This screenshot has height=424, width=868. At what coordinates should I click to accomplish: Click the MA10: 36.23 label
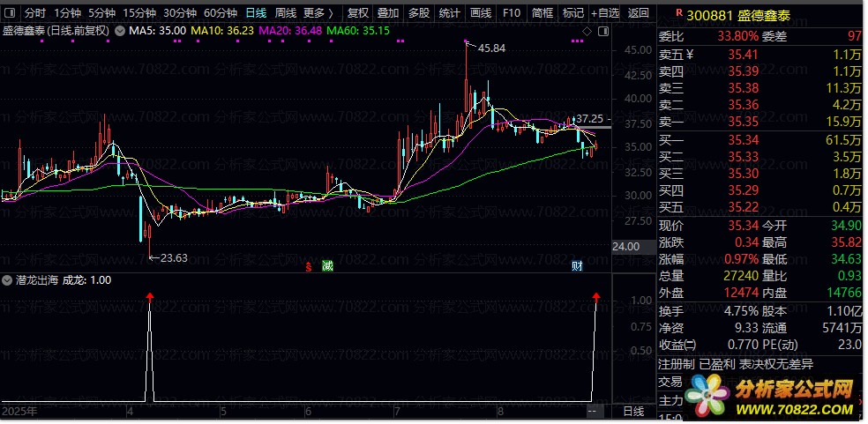tap(222, 32)
